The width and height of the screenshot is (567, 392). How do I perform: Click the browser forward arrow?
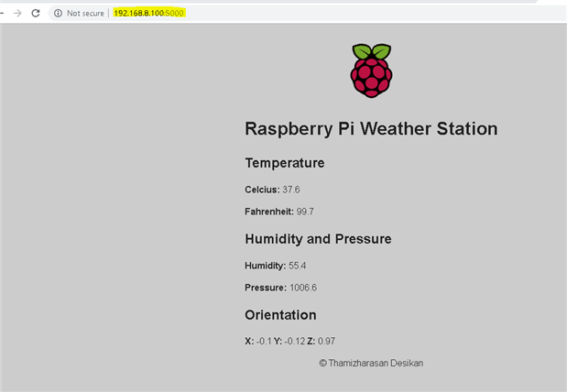16,14
